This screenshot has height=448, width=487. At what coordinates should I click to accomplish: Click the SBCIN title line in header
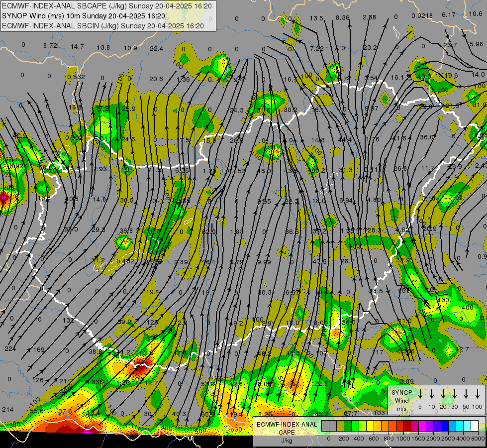tap(103, 26)
